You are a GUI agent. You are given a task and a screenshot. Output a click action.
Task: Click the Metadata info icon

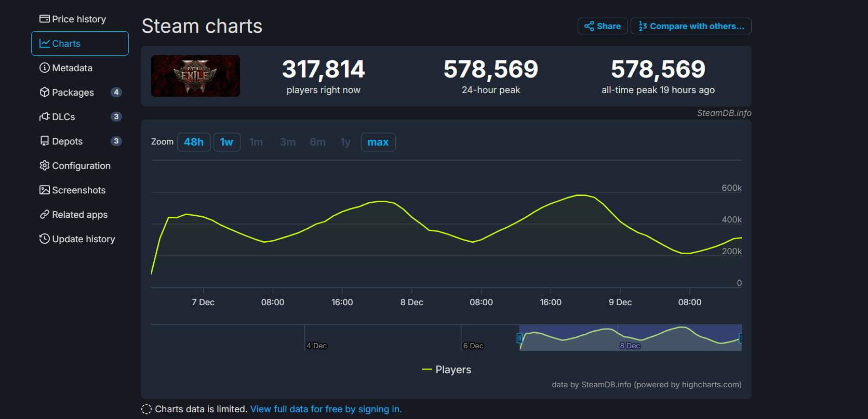[x=45, y=68]
